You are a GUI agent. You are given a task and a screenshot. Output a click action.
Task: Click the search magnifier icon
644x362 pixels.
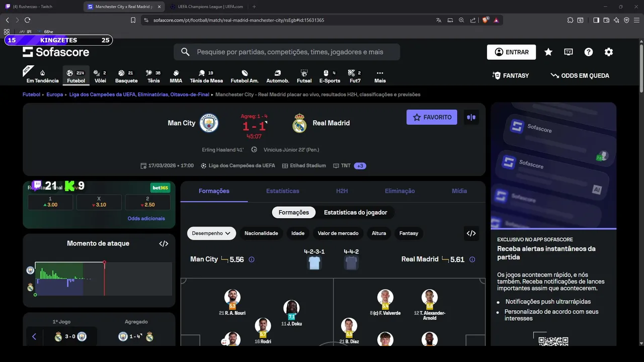click(185, 52)
